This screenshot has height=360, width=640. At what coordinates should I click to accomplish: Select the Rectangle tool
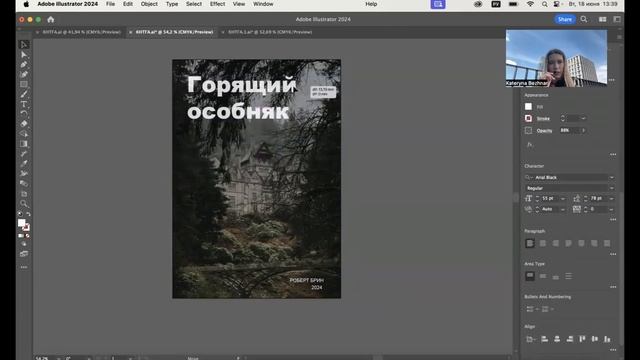pyautogui.click(x=24, y=84)
